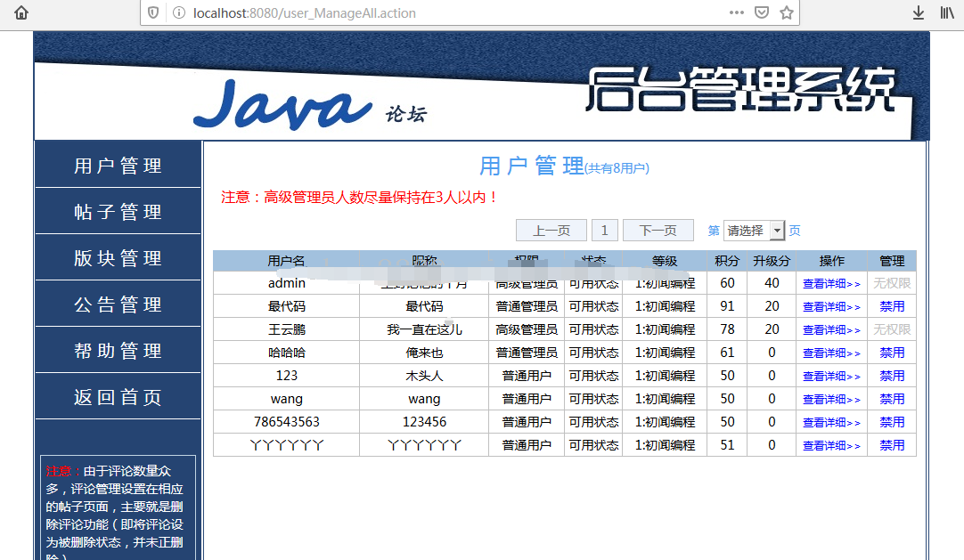Show site information icon in address bar
Image resolution: width=964 pixels, height=560 pixels.
pos(179,12)
